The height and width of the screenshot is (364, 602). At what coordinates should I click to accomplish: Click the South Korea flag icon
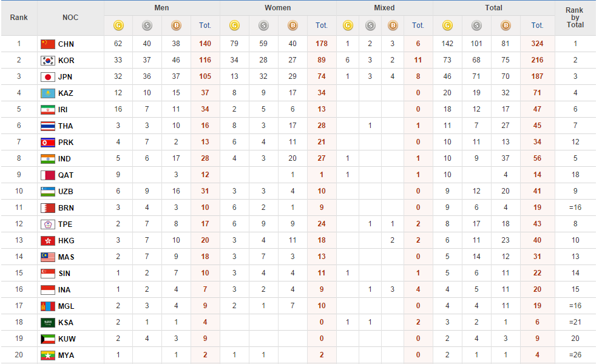(x=47, y=60)
